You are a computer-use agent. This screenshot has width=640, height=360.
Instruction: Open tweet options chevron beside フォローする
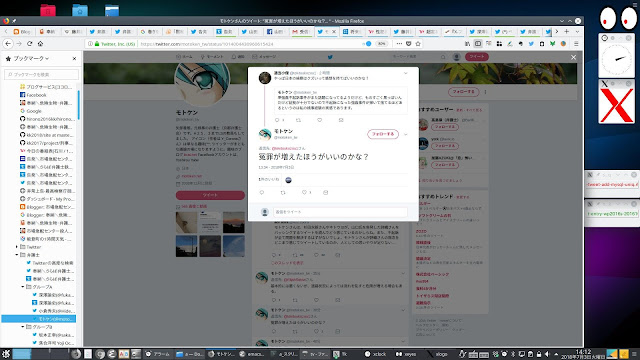[x=406, y=134]
